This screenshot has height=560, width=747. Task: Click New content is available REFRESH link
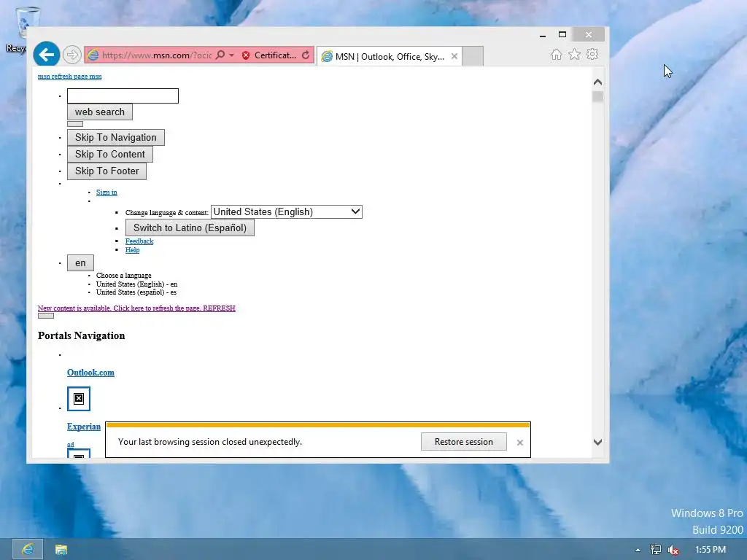coord(136,308)
